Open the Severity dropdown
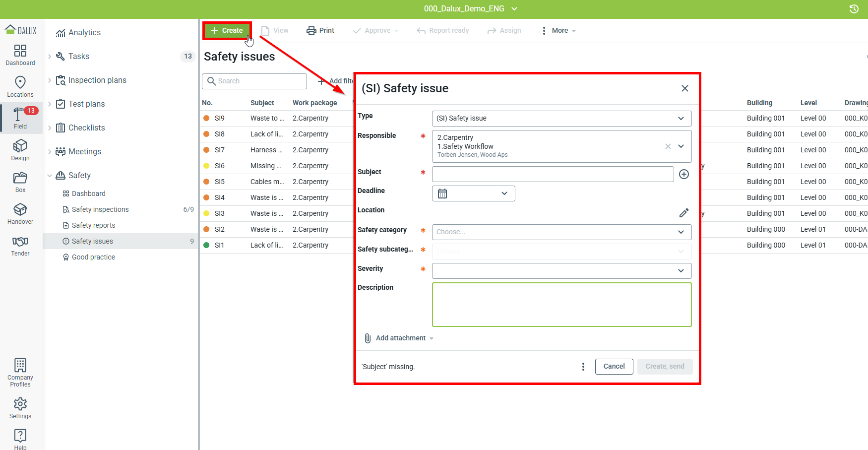This screenshot has height=450, width=868. click(561, 270)
